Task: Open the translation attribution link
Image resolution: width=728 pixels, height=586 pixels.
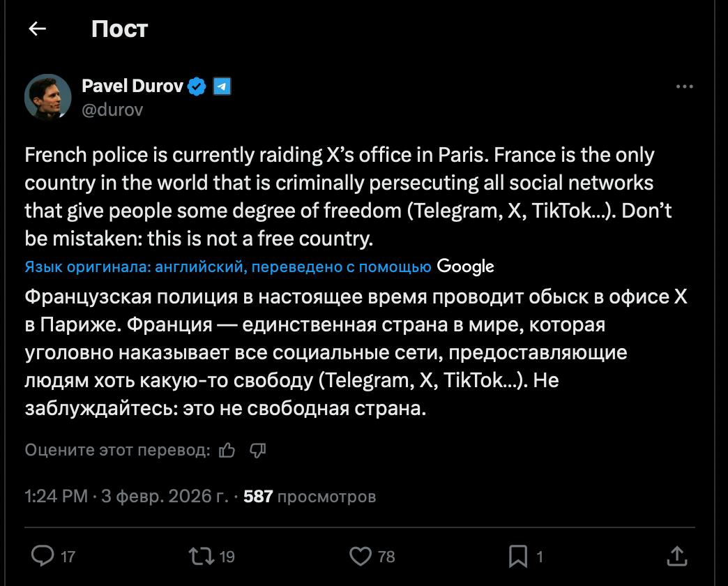Action: pos(230,266)
